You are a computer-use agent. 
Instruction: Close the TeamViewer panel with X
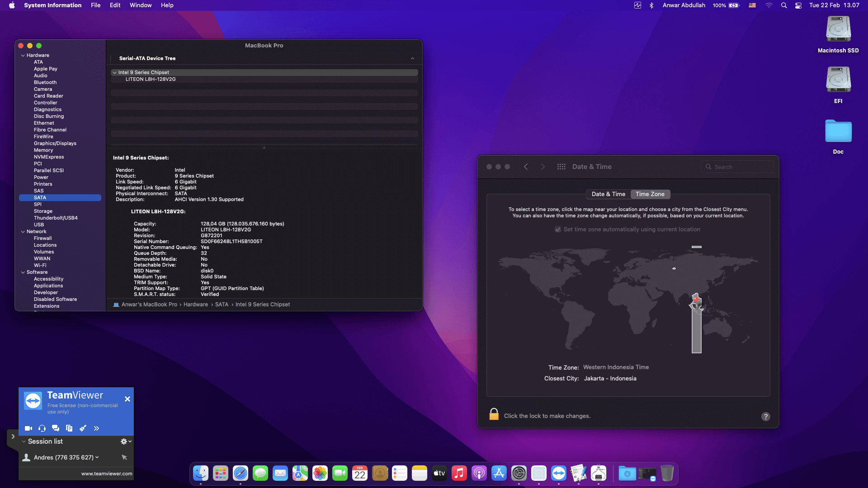(127, 399)
